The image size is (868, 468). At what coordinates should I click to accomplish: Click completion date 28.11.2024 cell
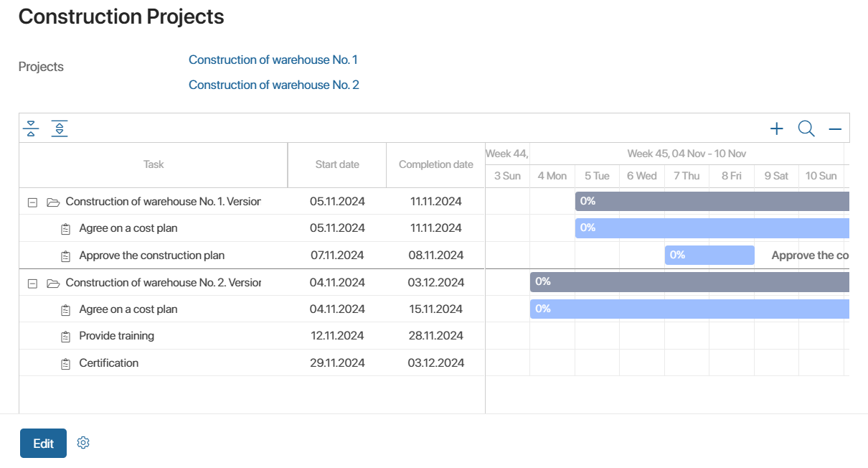point(436,336)
